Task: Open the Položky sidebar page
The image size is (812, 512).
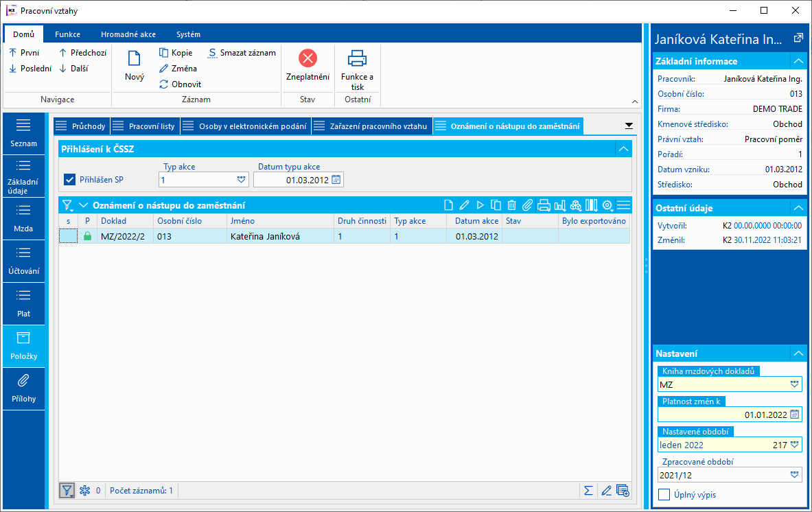Action: point(24,346)
